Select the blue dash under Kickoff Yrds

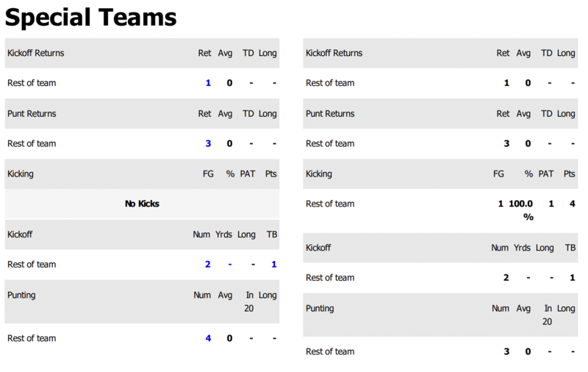click(x=229, y=264)
